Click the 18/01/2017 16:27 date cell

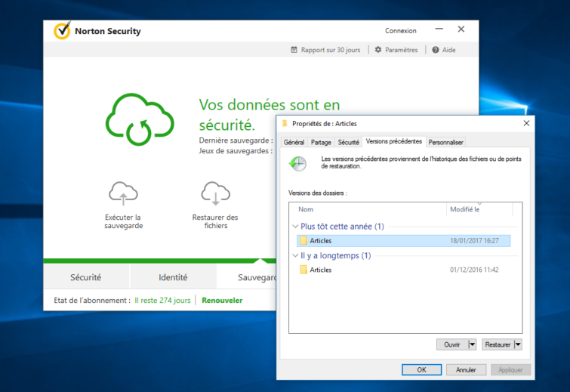point(474,240)
